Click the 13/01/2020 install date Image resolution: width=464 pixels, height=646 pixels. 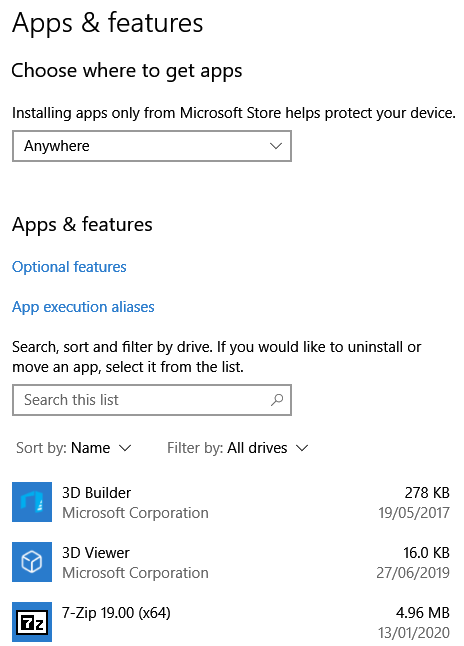pos(414,633)
